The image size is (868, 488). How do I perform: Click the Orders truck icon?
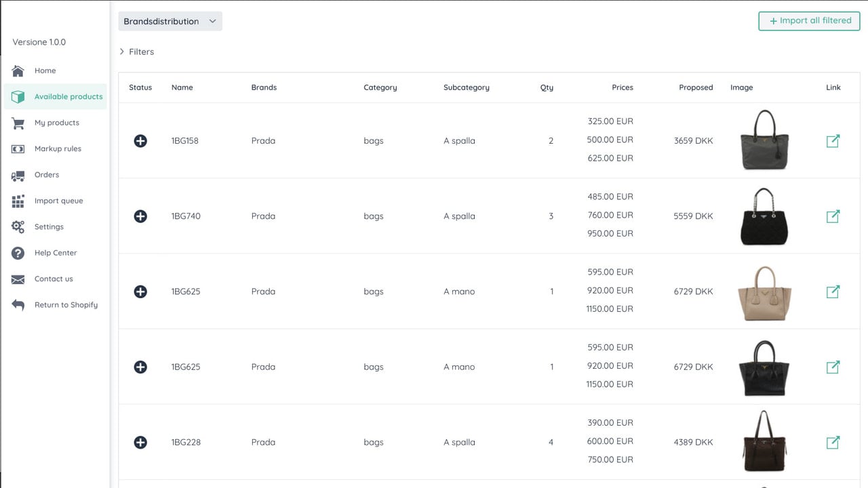coord(18,175)
